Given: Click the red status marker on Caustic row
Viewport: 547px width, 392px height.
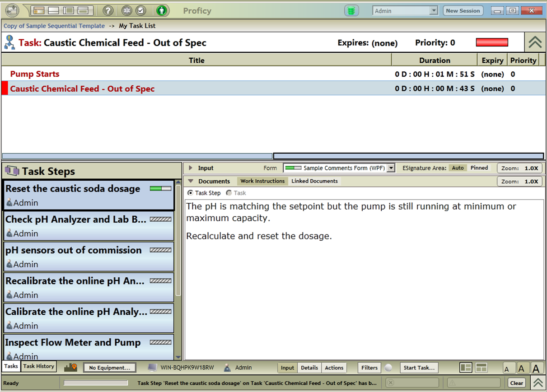Looking at the screenshot, I should pyautogui.click(x=5, y=88).
